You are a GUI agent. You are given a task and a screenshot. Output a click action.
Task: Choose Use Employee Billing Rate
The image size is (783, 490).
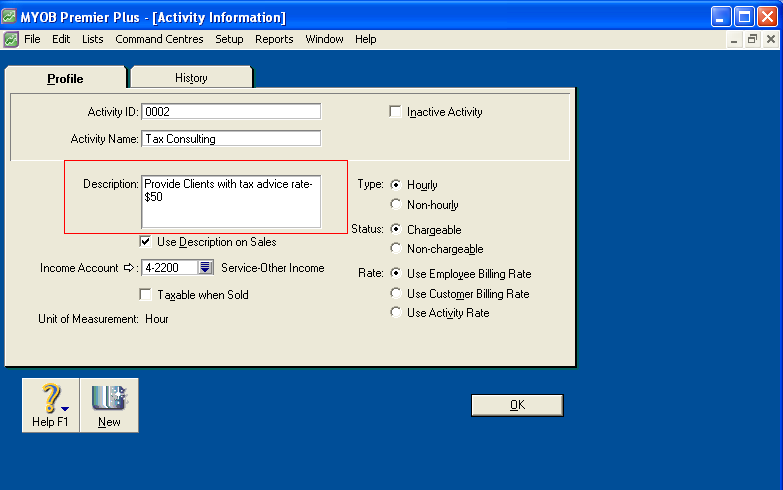[x=395, y=273]
